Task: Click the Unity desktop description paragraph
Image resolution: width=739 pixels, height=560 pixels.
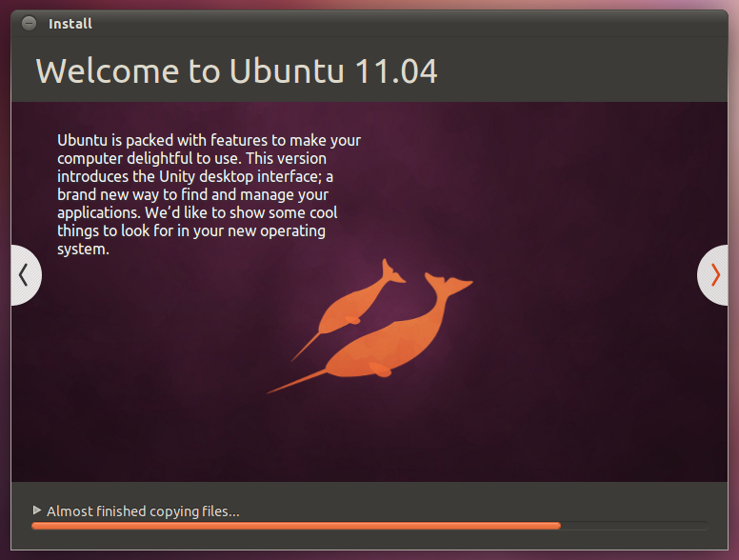Action: (209, 194)
